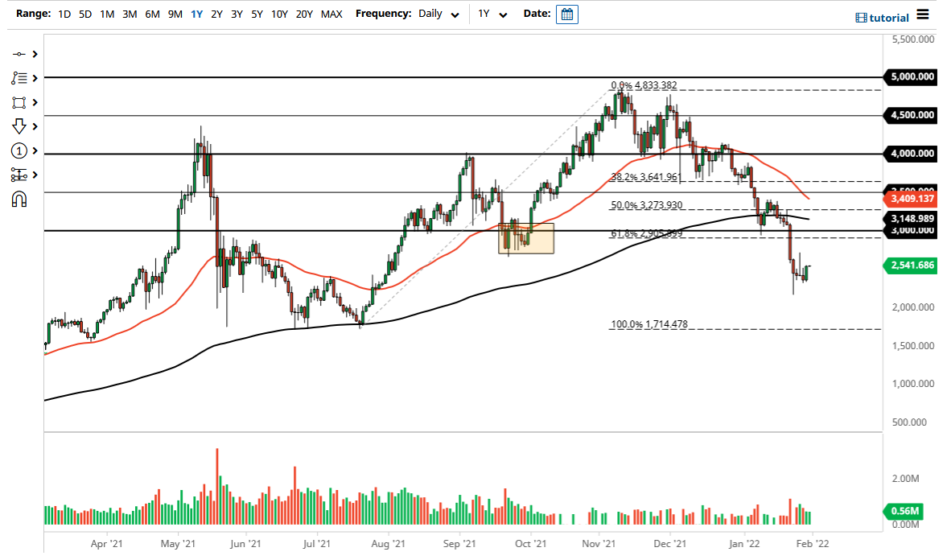The height and width of the screenshot is (560, 947).
Task: Open the hamburger menu
Action: pos(924,15)
